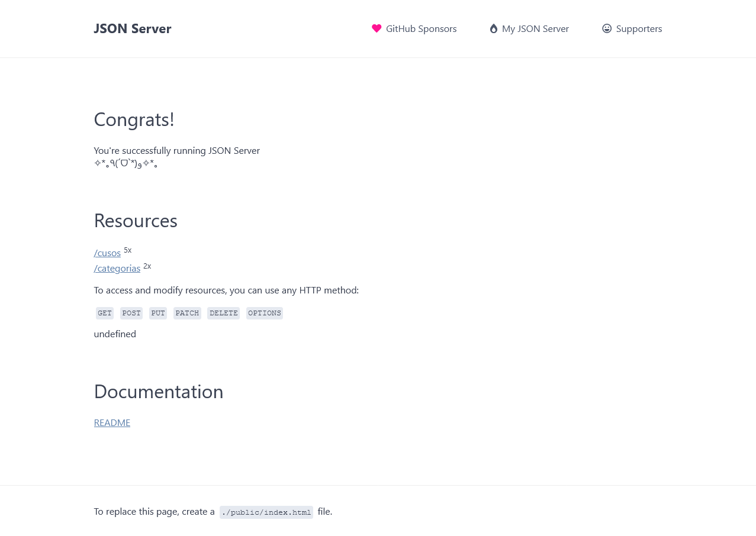Click the JSON Server logo title
This screenshot has height=536, width=756.
point(133,28)
